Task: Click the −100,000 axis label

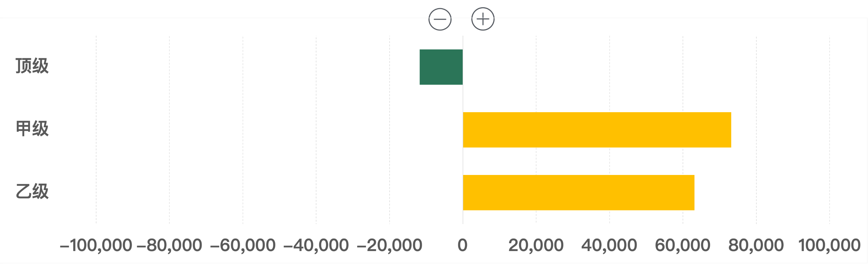Action: 96,245
